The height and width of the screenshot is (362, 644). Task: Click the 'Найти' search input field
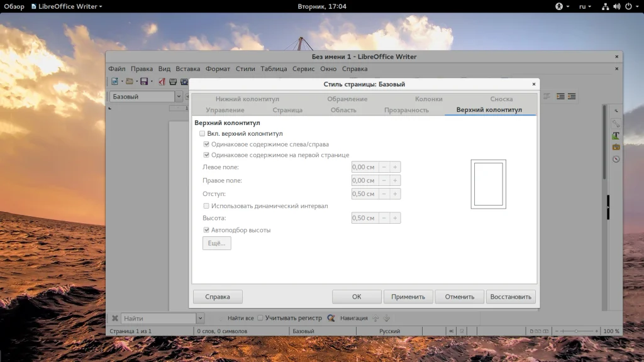(x=158, y=319)
